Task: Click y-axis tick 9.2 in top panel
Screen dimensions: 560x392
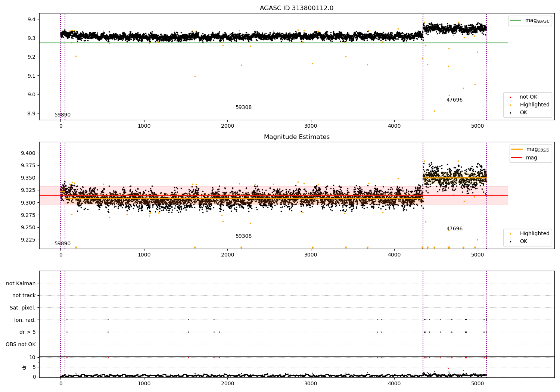Action: 31,57
